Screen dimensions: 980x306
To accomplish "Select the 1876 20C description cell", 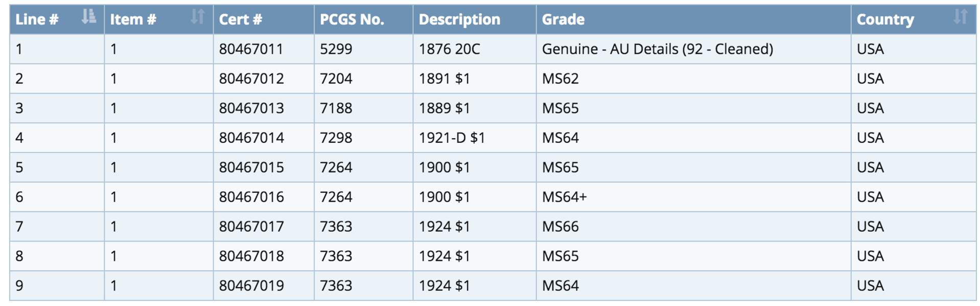I will 475,49.
